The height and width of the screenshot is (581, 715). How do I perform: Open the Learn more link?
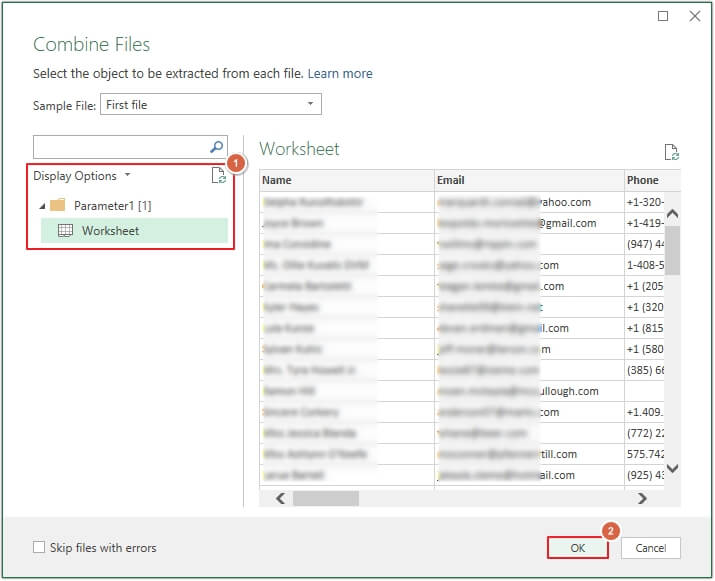click(340, 74)
